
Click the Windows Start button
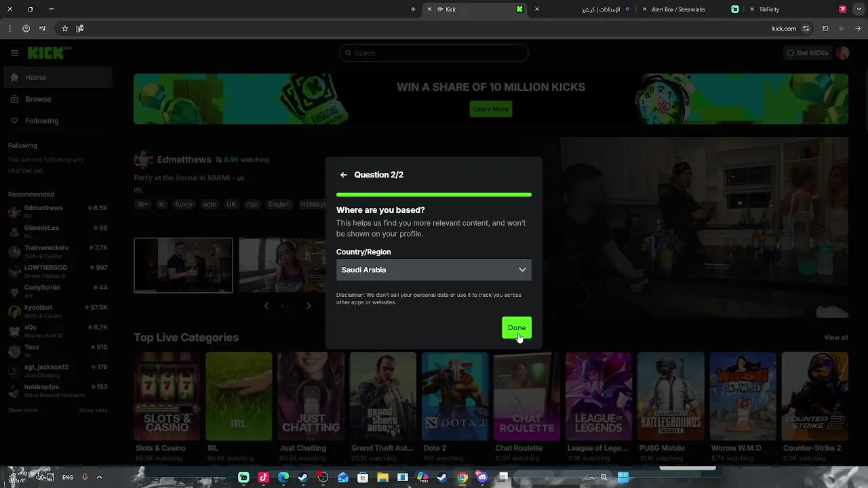pyautogui.click(x=623, y=477)
